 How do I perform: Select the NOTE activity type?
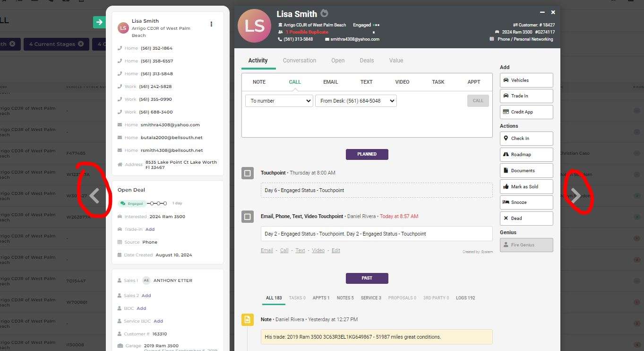pos(259,82)
